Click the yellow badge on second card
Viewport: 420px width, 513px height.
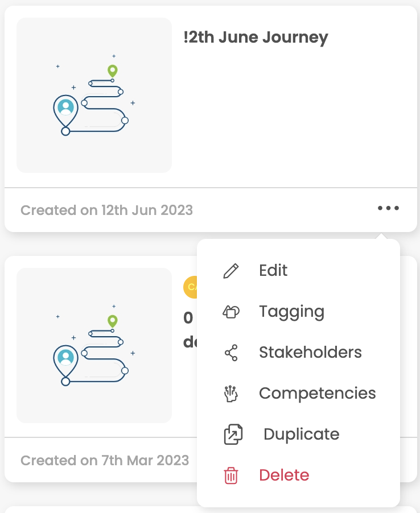coord(190,287)
